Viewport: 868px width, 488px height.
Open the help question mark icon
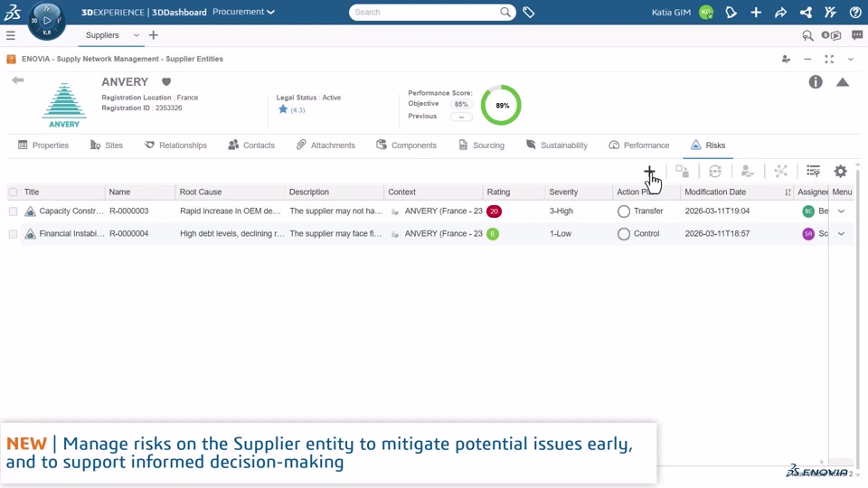855,12
